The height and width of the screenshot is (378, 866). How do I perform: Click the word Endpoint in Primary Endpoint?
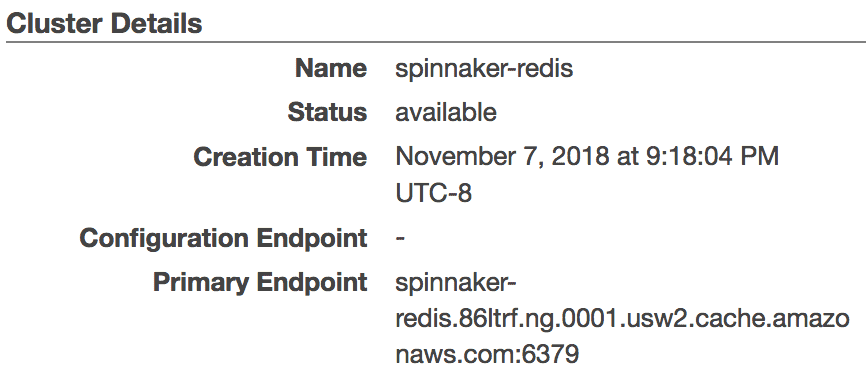tap(311, 282)
